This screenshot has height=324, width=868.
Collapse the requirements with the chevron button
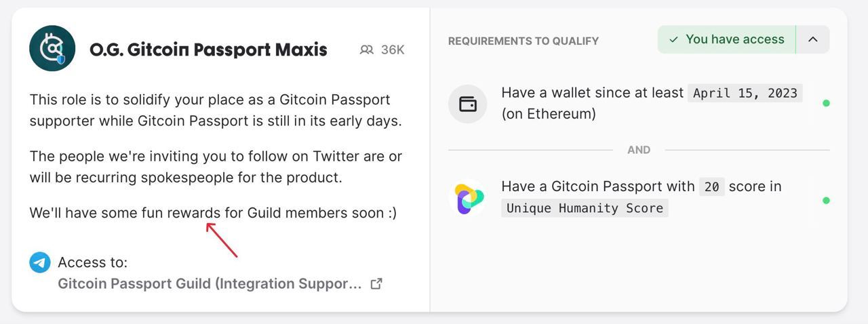(x=813, y=40)
